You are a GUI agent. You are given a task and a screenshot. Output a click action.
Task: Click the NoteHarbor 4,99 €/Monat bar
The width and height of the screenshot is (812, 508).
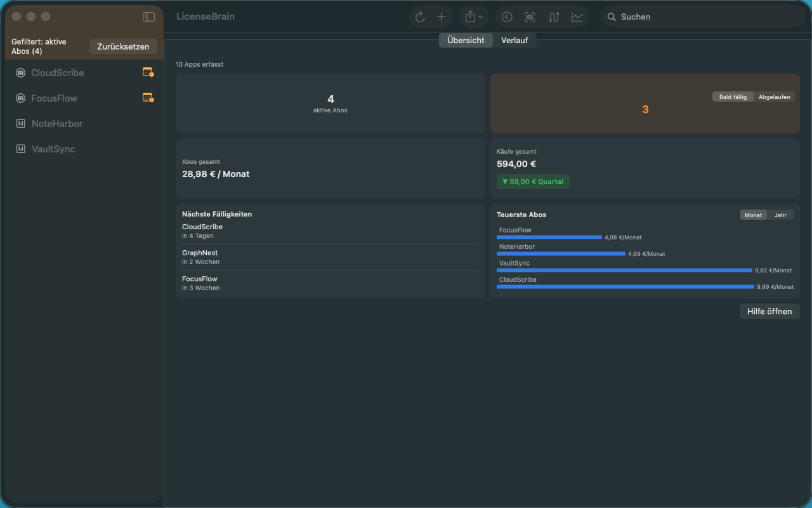click(561, 253)
